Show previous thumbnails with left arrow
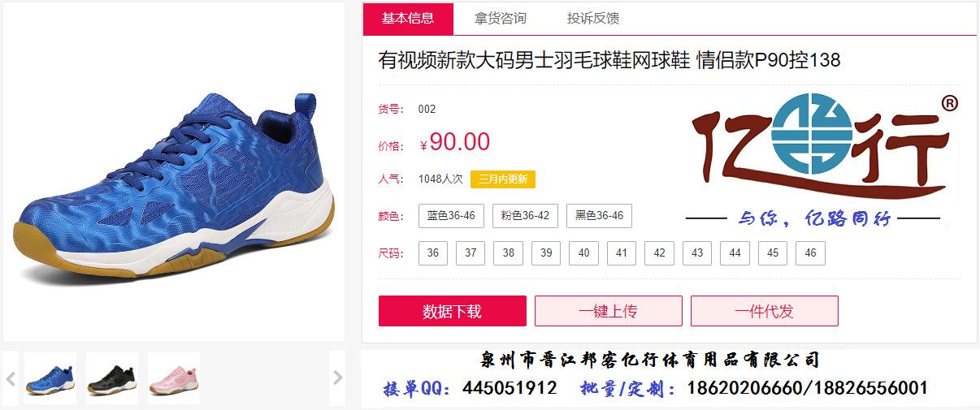 11,378
